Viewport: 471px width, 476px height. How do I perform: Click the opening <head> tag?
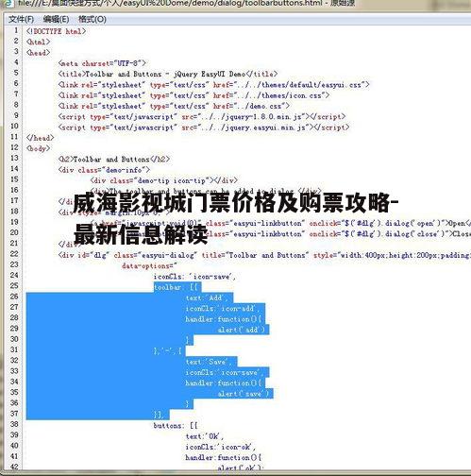pyautogui.click(x=38, y=52)
